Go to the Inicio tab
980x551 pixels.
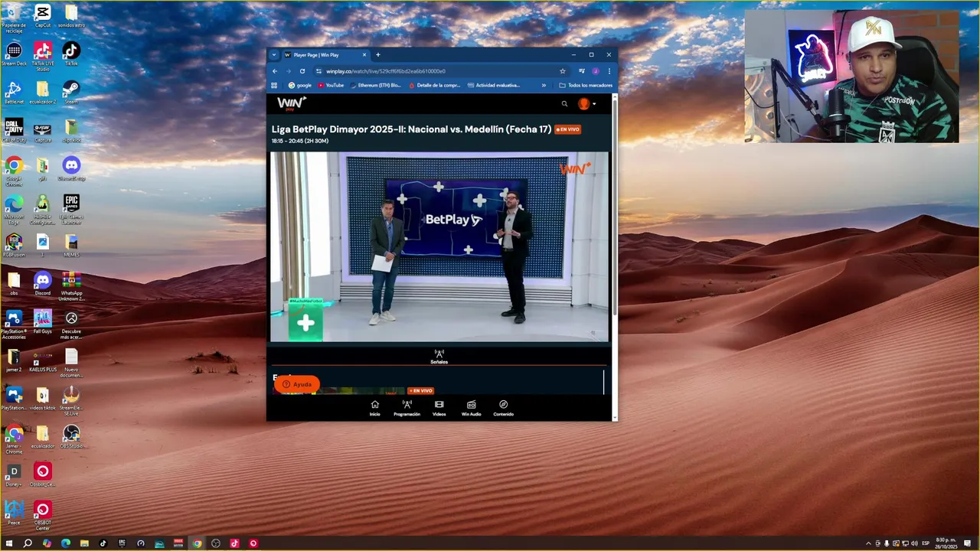click(374, 408)
